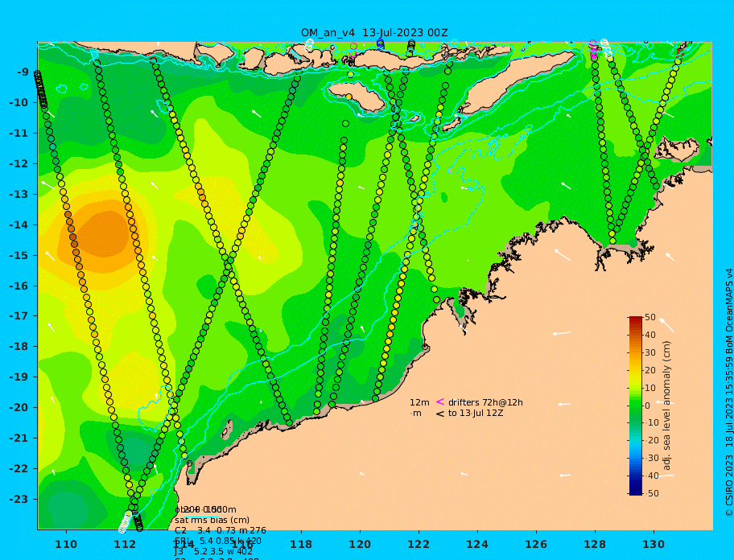
Task: Click the colorbar tick label "-20"
Action: coord(652,441)
